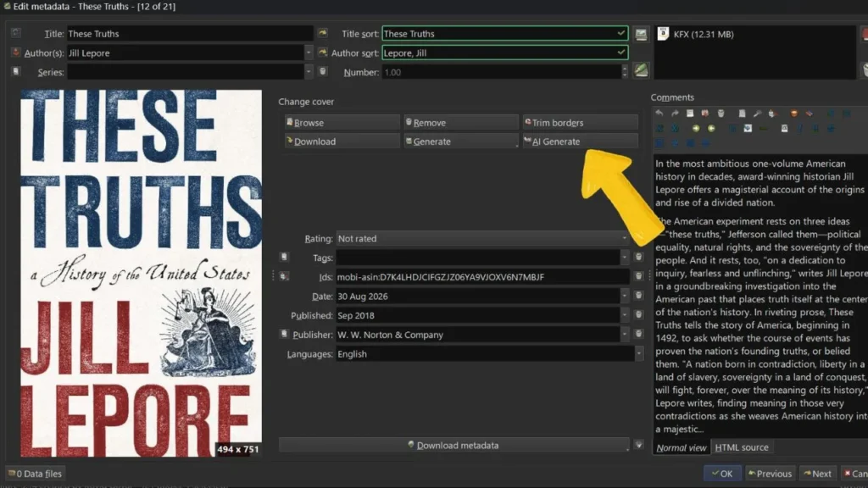The width and height of the screenshot is (868, 488).
Task: Auto-generate author sort from the authors
Action: pyautogui.click(x=322, y=53)
